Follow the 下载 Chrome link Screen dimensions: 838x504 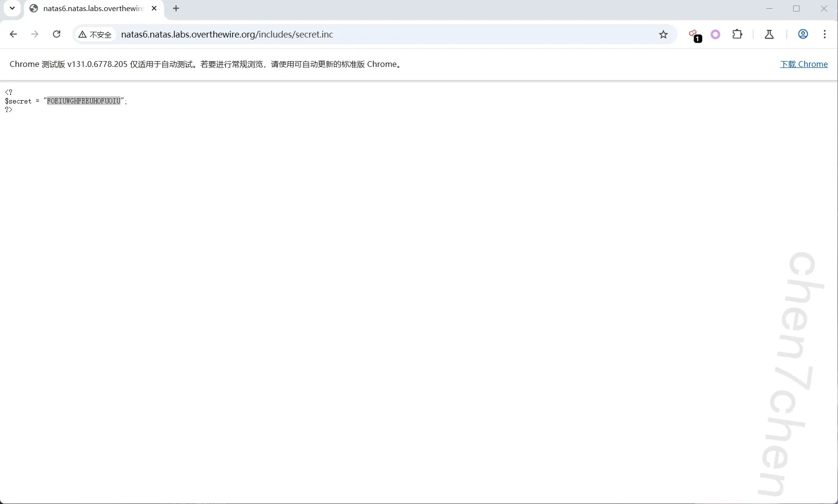(x=804, y=64)
